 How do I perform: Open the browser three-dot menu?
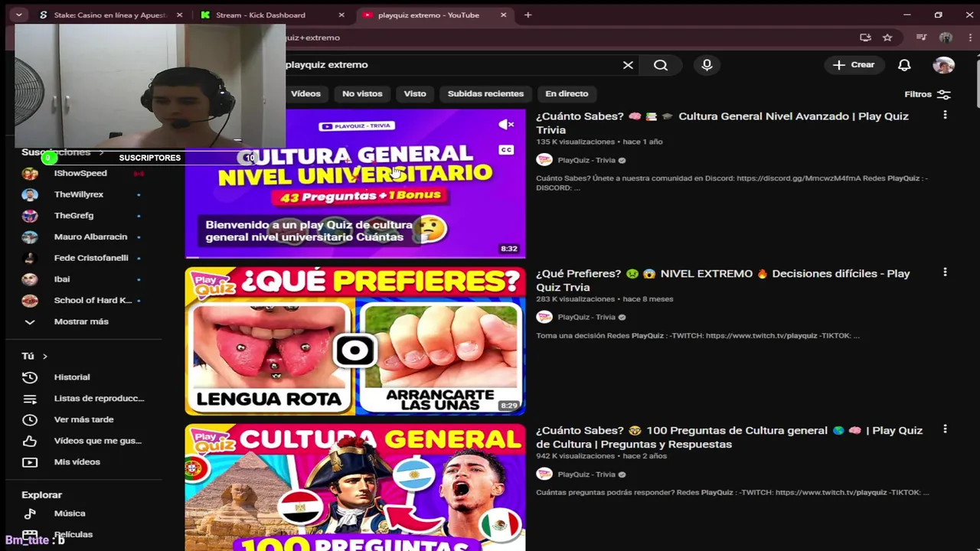pos(969,37)
